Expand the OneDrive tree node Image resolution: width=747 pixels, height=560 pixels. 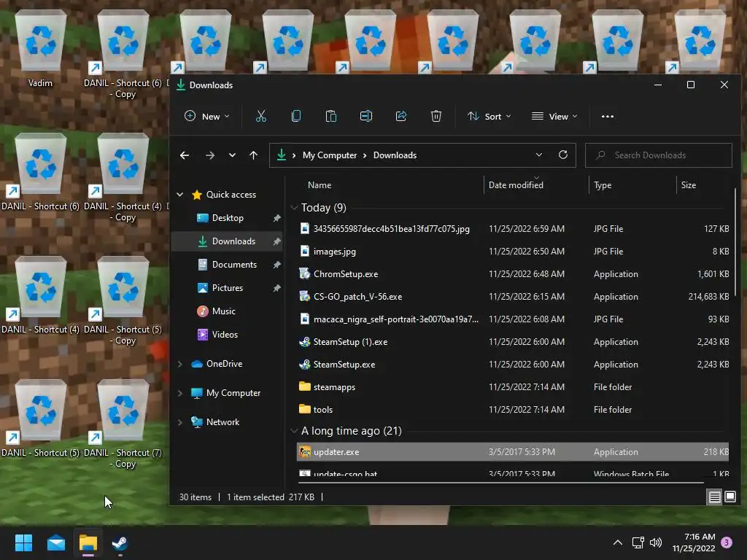(179, 364)
